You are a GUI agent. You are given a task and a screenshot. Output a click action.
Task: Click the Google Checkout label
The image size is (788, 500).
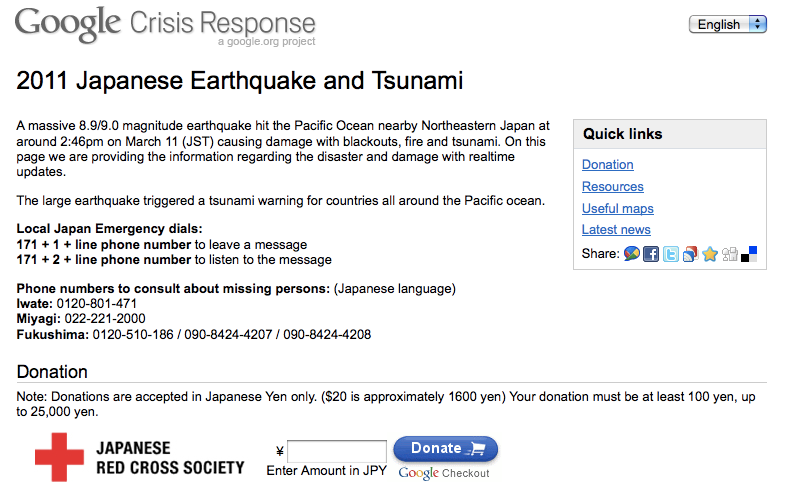tap(444, 473)
